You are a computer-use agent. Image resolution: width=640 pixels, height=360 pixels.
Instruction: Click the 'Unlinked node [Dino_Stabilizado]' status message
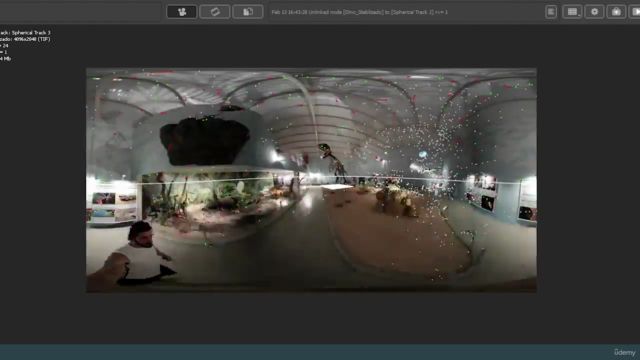tap(360, 12)
